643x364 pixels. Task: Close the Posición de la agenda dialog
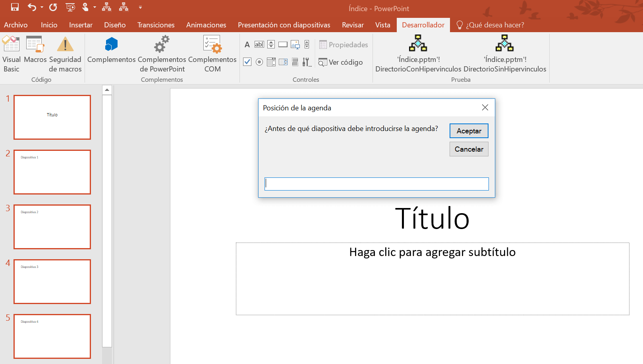click(485, 108)
